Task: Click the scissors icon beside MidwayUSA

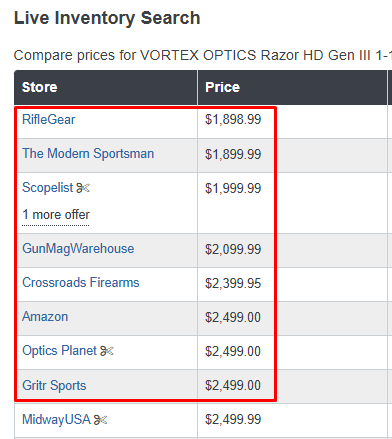Action: pos(100,420)
